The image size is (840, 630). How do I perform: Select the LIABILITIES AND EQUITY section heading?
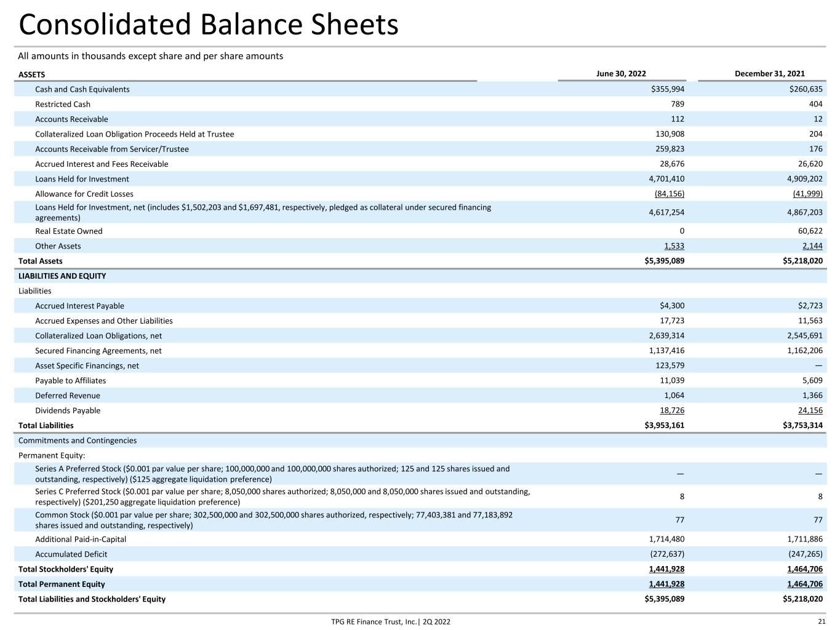pyautogui.click(x=62, y=276)
